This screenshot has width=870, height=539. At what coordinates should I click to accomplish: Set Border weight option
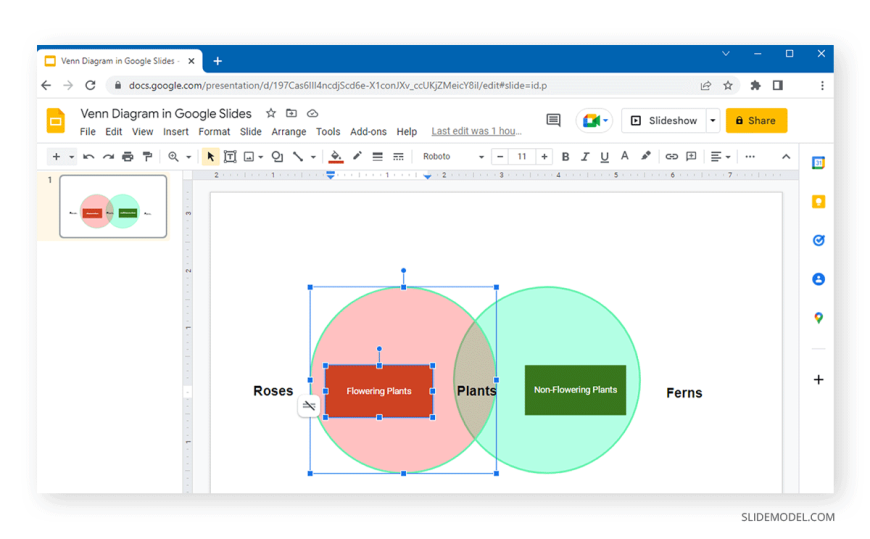(x=377, y=157)
